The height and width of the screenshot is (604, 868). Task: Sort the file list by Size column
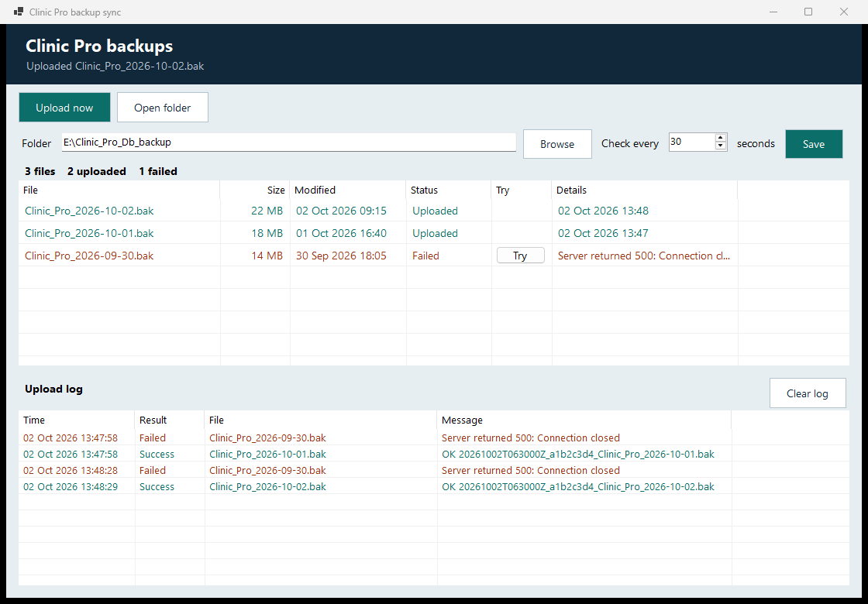point(255,190)
